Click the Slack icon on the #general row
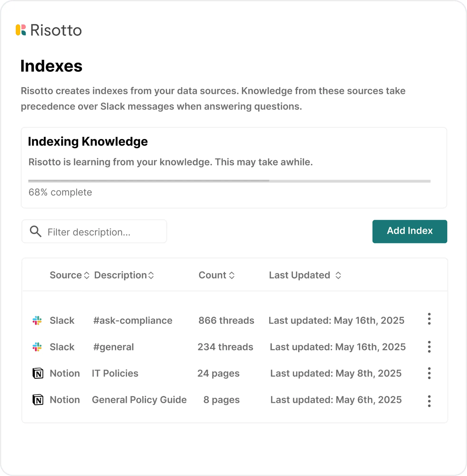This screenshot has height=476, width=467. click(37, 347)
